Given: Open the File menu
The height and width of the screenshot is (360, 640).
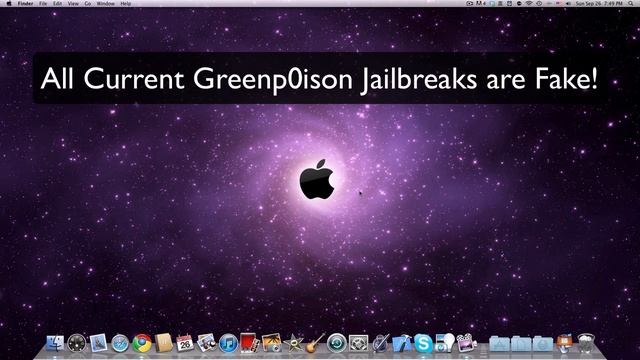Looking at the screenshot, I should click(43, 3).
